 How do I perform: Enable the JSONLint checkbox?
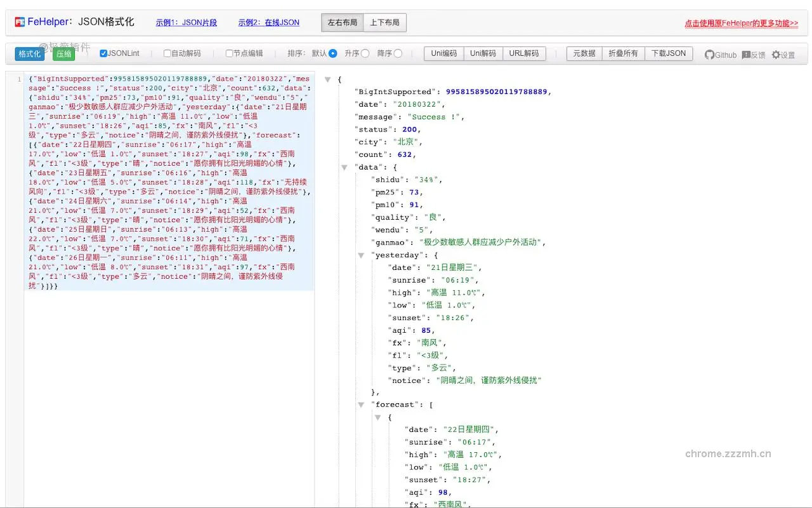tap(103, 53)
